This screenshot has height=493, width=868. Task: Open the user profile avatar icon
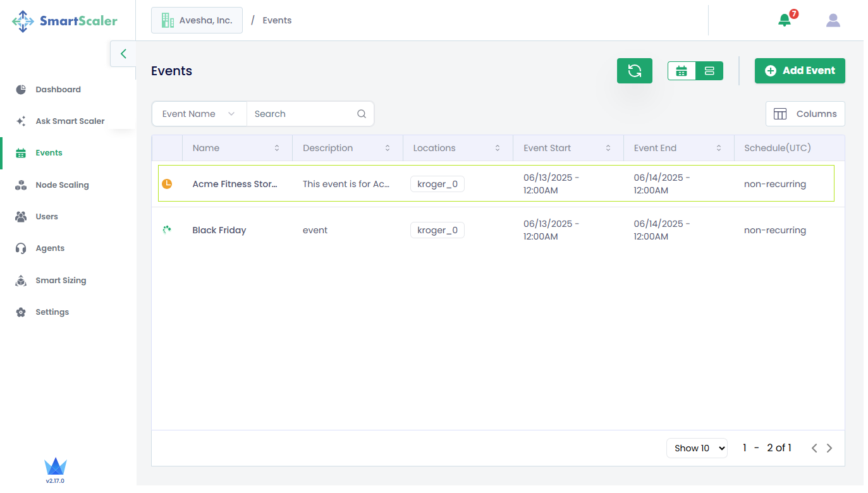[833, 20]
